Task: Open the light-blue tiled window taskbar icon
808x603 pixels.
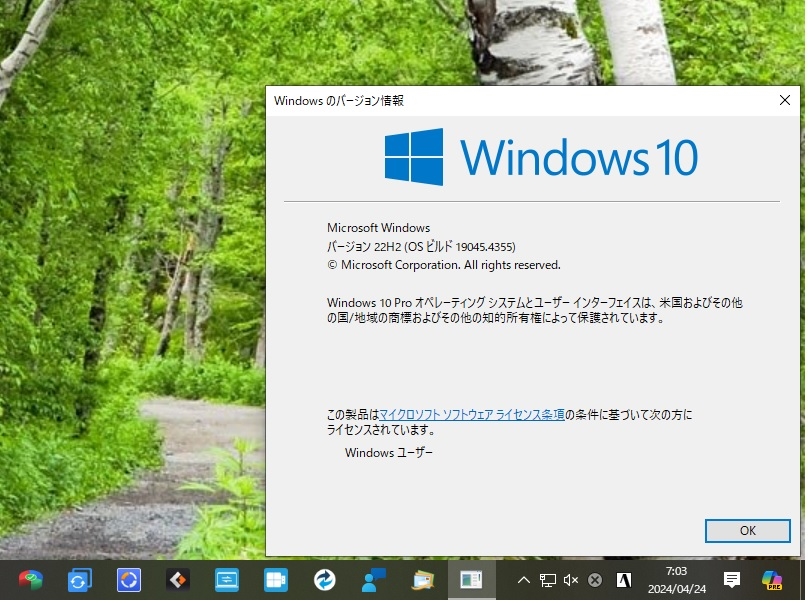Action: pos(276,582)
